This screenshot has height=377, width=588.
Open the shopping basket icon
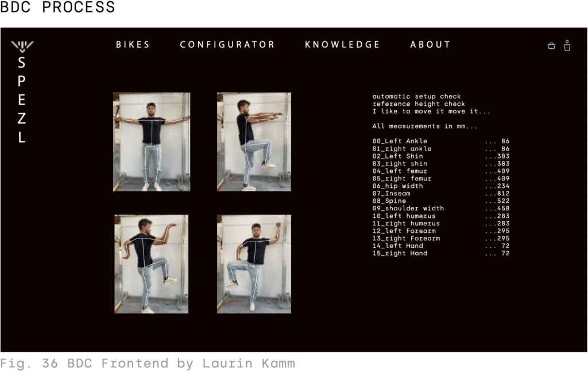(x=551, y=46)
